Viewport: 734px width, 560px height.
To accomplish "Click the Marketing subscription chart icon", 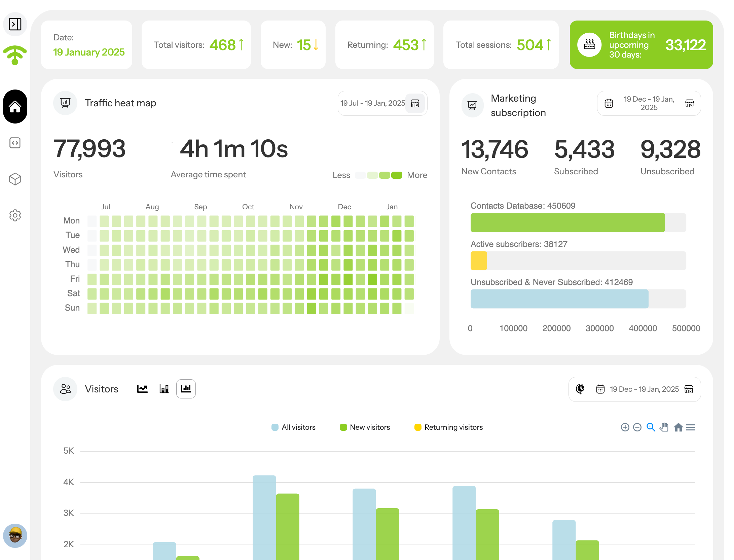I will pyautogui.click(x=472, y=105).
